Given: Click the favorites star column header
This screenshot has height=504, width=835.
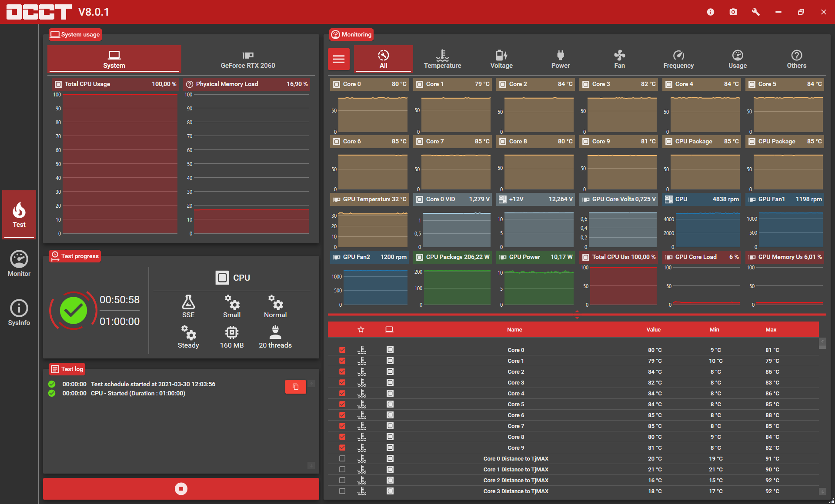Looking at the screenshot, I should coord(361,330).
